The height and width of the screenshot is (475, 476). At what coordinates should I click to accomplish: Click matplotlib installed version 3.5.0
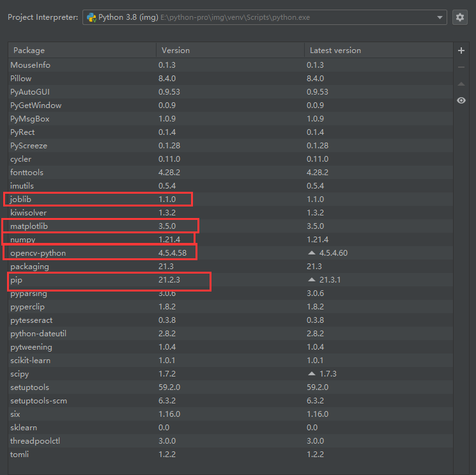tap(167, 226)
